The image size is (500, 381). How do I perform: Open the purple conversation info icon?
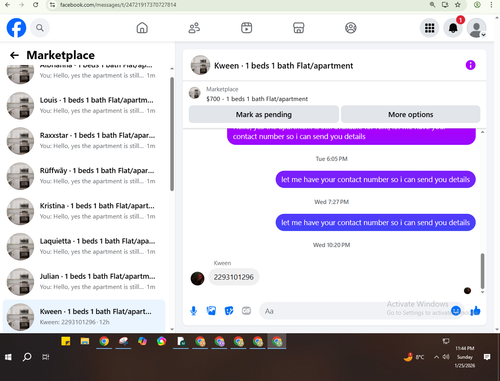coord(470,65)
